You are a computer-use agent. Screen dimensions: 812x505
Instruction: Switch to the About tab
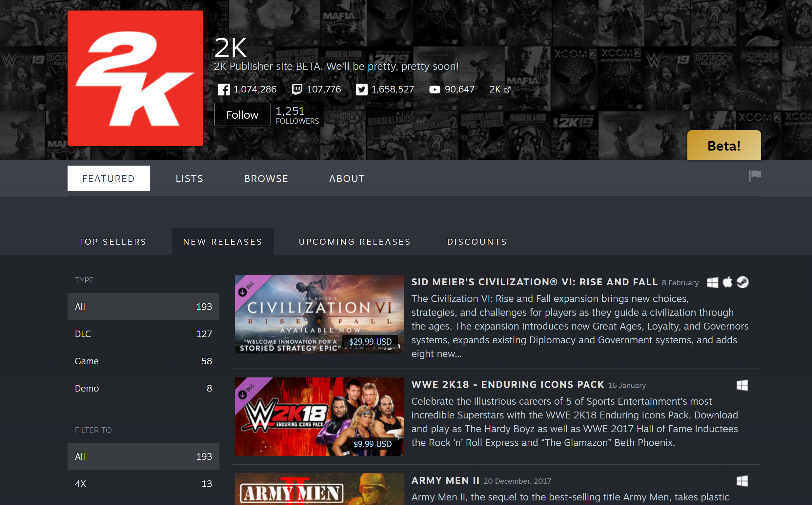(347, 178)
